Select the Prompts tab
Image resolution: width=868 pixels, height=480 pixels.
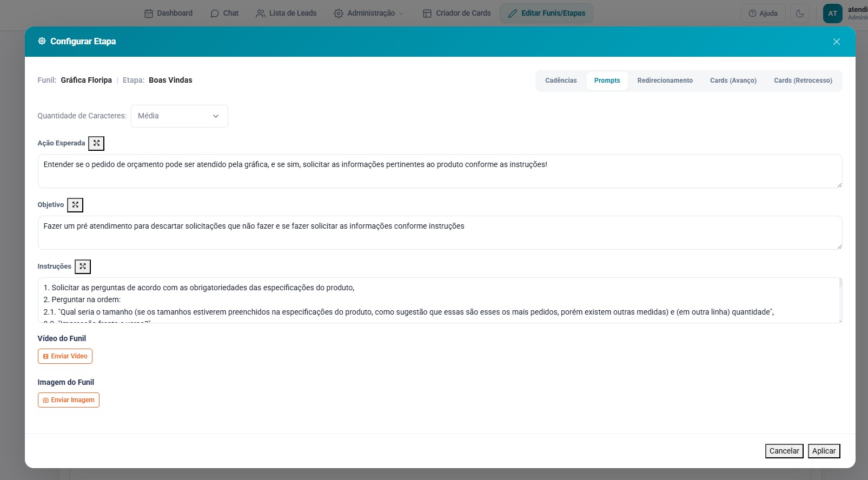pyautogui.click(x=607, y=81)
